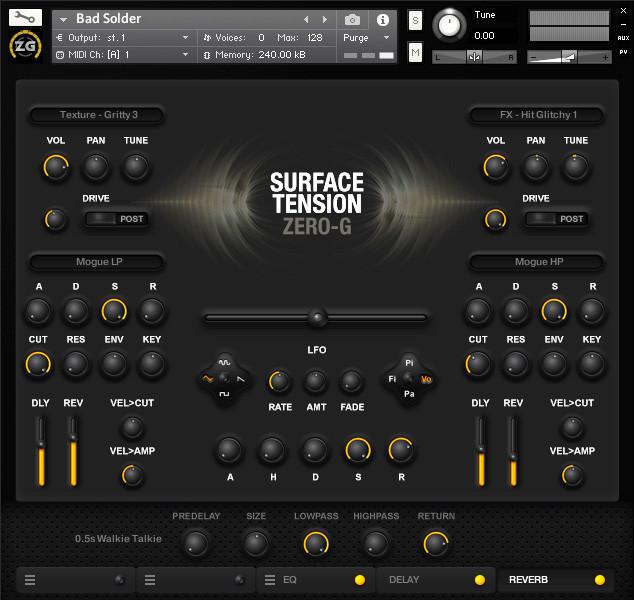Viewport: 634px width, 600px height.
Task: Go to previous instrument preset arrow
Action: click(306, 19)
